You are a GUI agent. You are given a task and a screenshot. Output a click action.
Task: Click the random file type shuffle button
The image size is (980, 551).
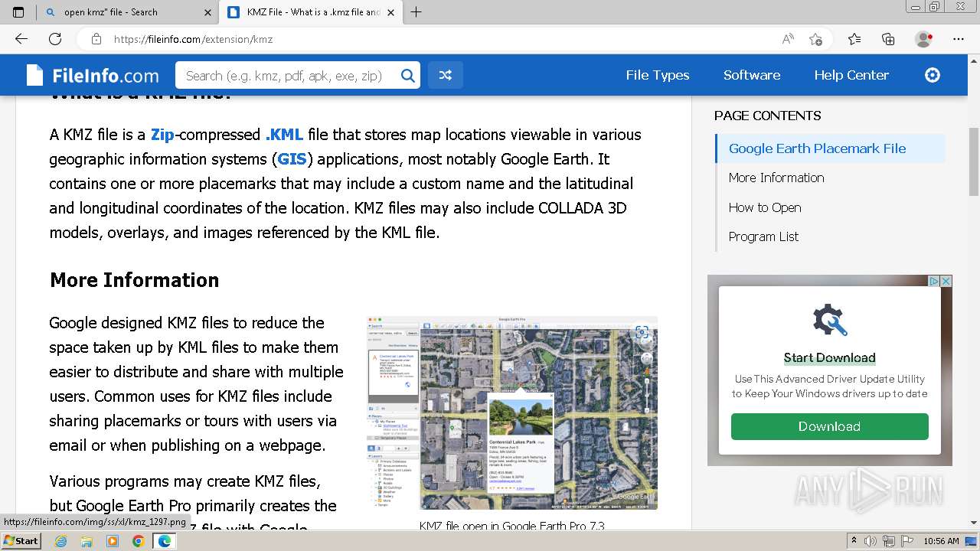[x=446, y=75]
